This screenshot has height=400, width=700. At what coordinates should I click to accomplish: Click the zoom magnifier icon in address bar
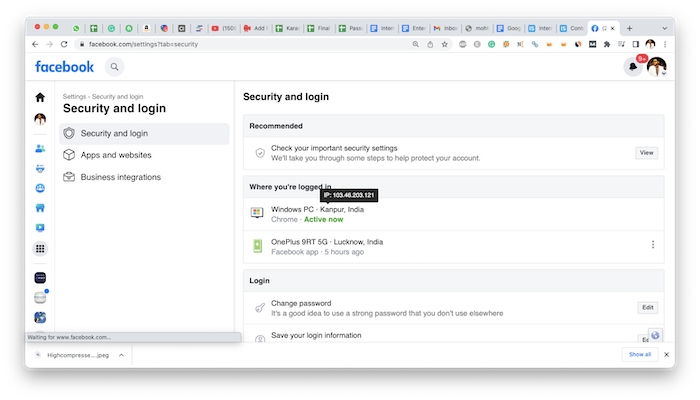pyautogui.click(x=416, y=44)
